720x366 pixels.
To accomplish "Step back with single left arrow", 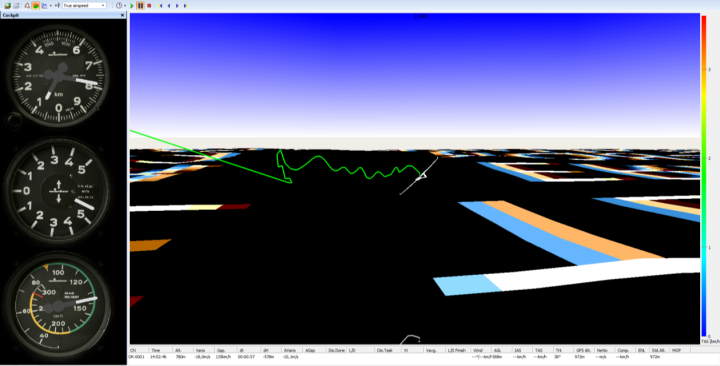I will pos(169,6).
